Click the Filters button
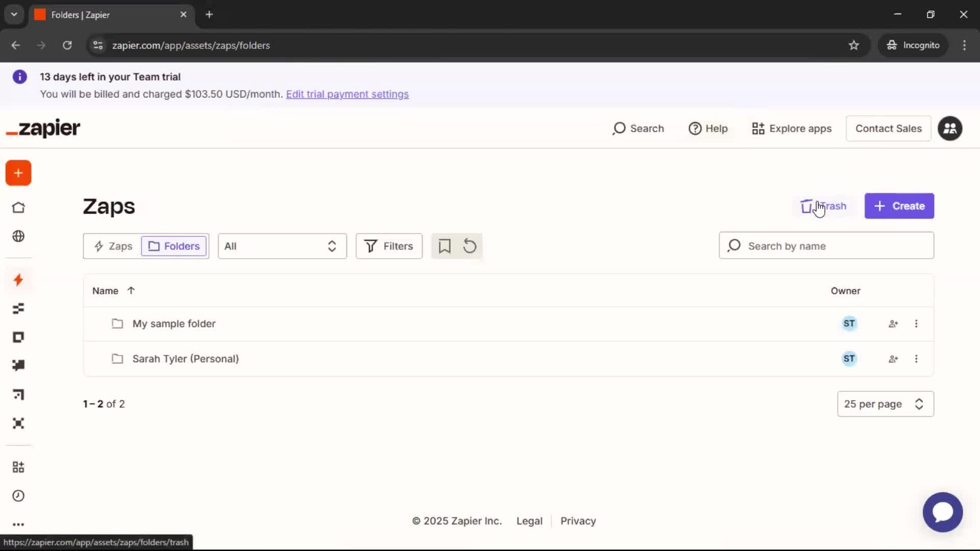The width and height of the screenshot is (980, 551). 389,246
